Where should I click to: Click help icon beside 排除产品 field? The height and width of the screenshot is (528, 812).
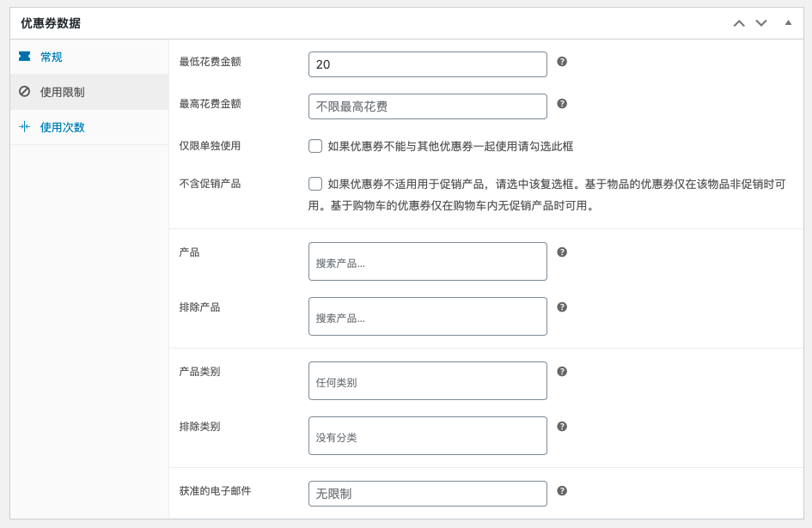click(x=562, y=307)
